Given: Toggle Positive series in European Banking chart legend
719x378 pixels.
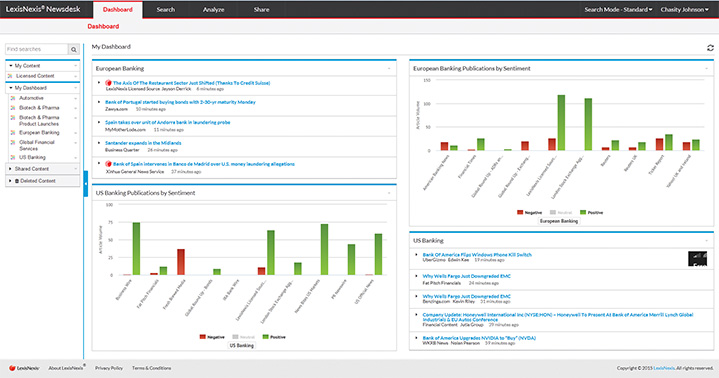Looking at the screenshot, I should pyautogui.click(x=592, y=212).
